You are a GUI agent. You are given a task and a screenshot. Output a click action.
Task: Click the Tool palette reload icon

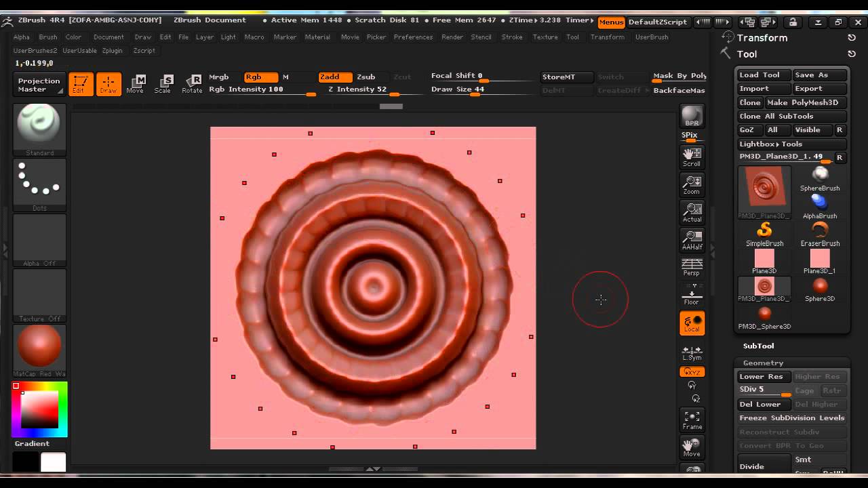[x=852, y=54]
